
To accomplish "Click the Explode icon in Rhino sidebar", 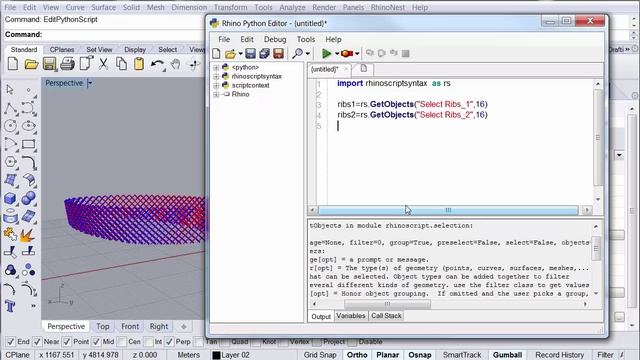I will (x=28, y=235).
